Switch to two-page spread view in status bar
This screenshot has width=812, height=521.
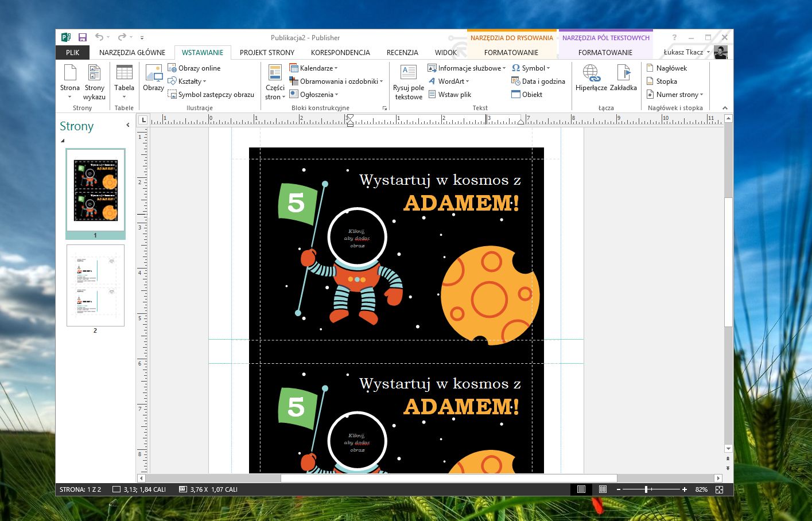(x=603, y=489)
